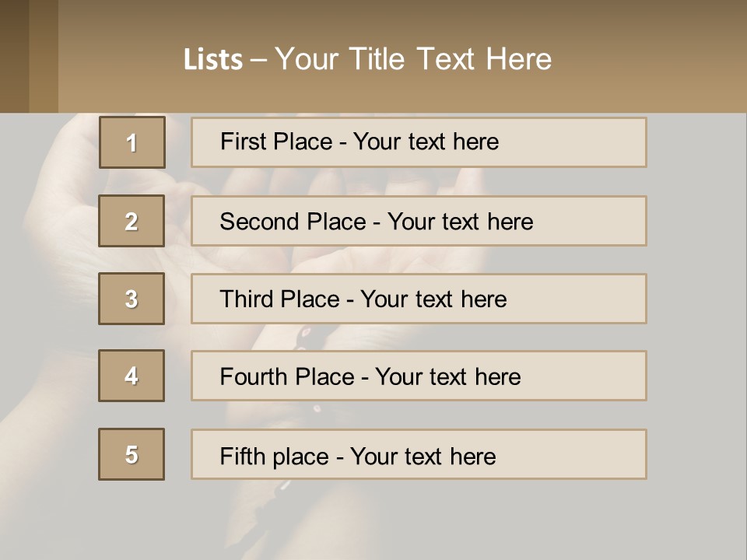
Task: Click the hands background photo left of box 3
Action: coord(54,299)
